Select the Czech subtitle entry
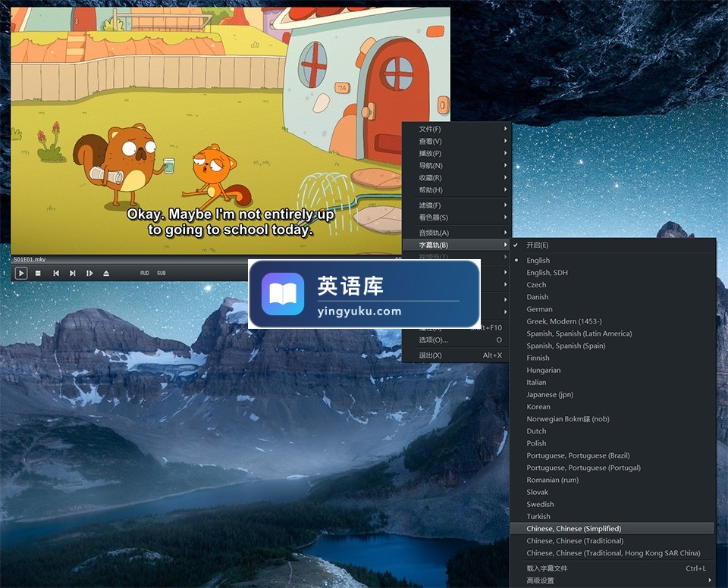Image resolution: width=728 pixels, height=588 pixels. point(613,284)
